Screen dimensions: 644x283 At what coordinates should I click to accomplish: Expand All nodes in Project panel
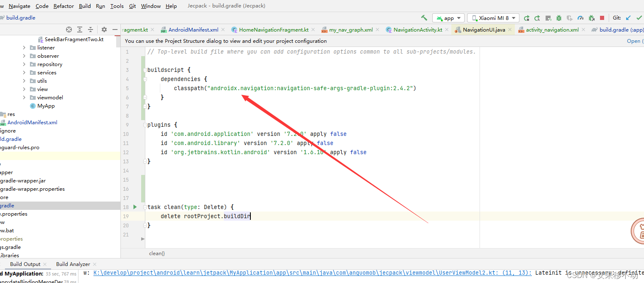click(x=80, y=30)
